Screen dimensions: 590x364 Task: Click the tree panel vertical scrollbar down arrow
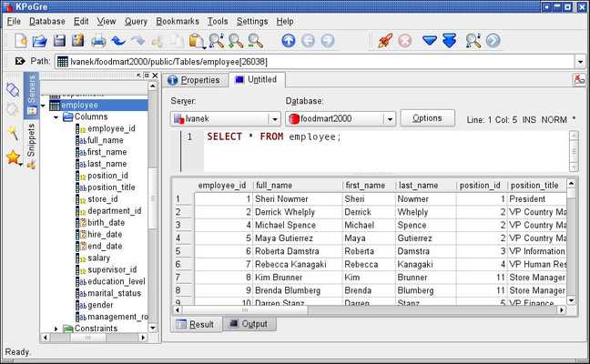tap(152, 329)
